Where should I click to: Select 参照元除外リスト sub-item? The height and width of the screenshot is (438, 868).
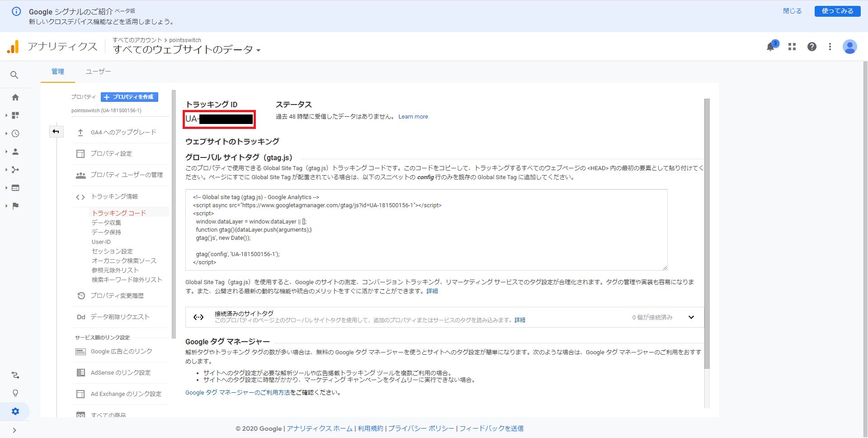(115, 270)
